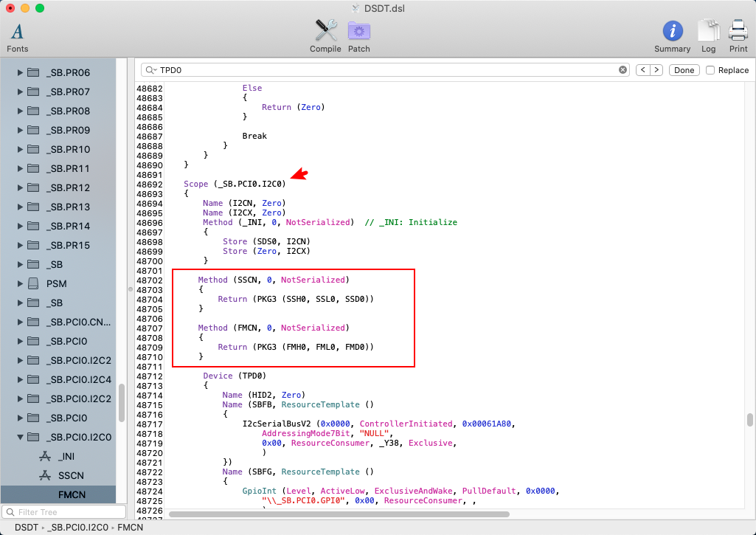Click Done to close search
The width and height of the screenshot is (756, 535).
[x=684, y=70]
